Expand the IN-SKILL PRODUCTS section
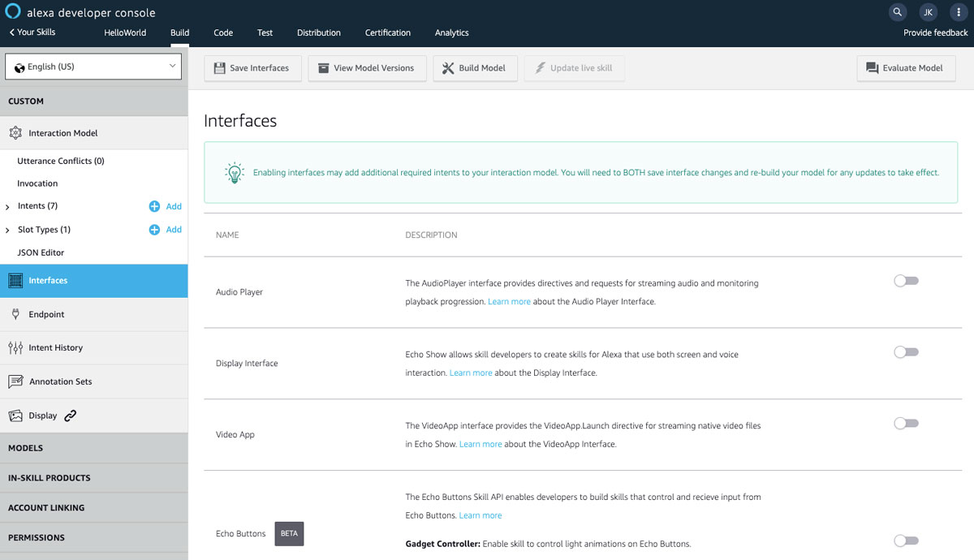 (93, 478)
